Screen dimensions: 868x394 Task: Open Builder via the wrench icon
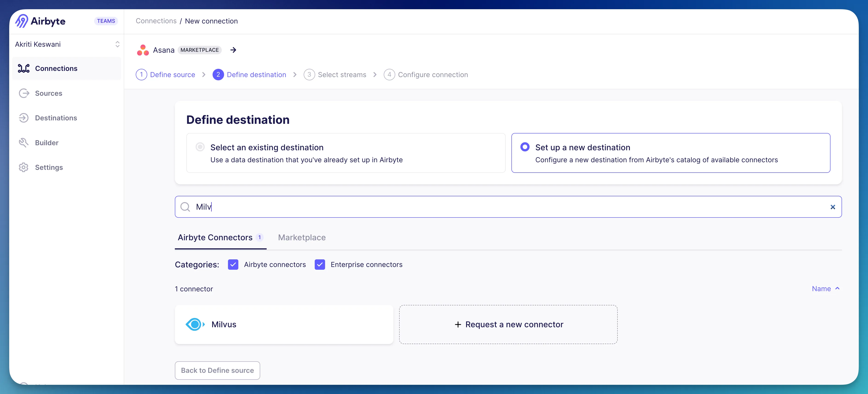(24, 142)
